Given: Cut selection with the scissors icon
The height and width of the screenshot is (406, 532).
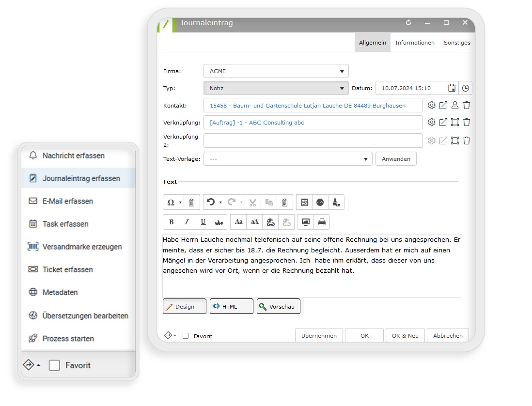Looking at the screenshot, I should [x=252, y=203].
